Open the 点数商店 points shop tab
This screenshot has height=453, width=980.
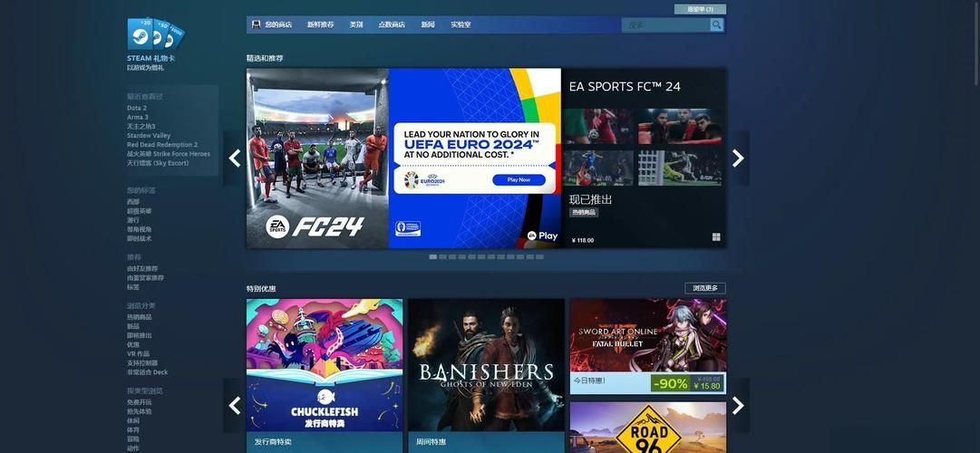pos(392,24)
